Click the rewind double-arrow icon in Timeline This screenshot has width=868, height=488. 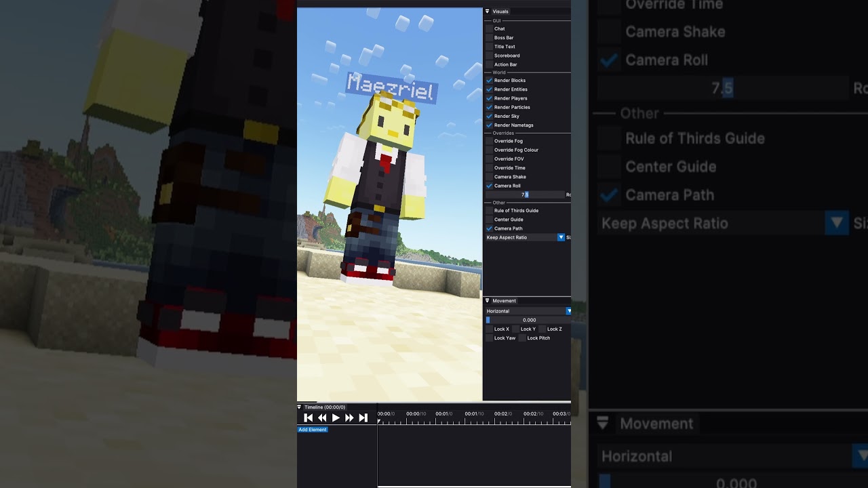pyautogui.click(x=322, y=418)
